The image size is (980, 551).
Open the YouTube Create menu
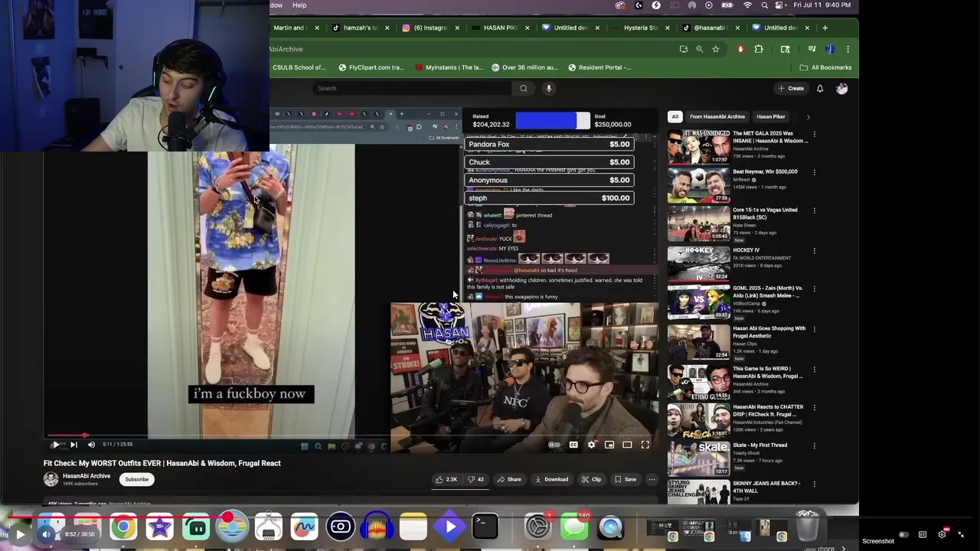791,88
